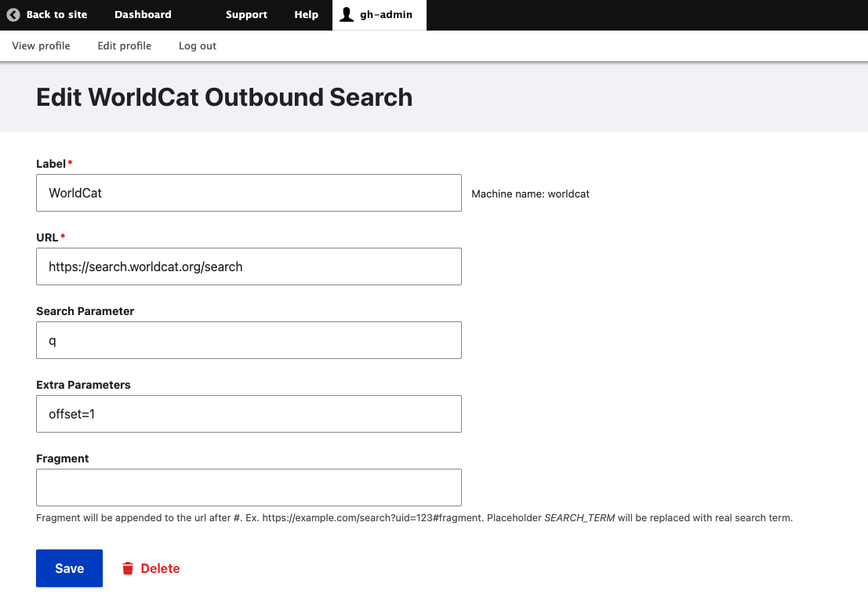
Task: Click the Search Parameter field label
Action: [x=85, y=311]
